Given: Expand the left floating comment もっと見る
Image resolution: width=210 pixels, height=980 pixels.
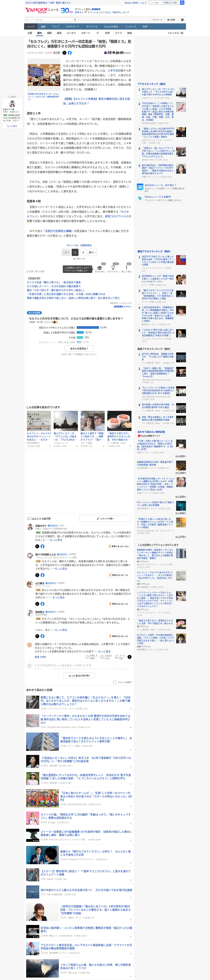Looking at the screenshot, I should 12,126.
